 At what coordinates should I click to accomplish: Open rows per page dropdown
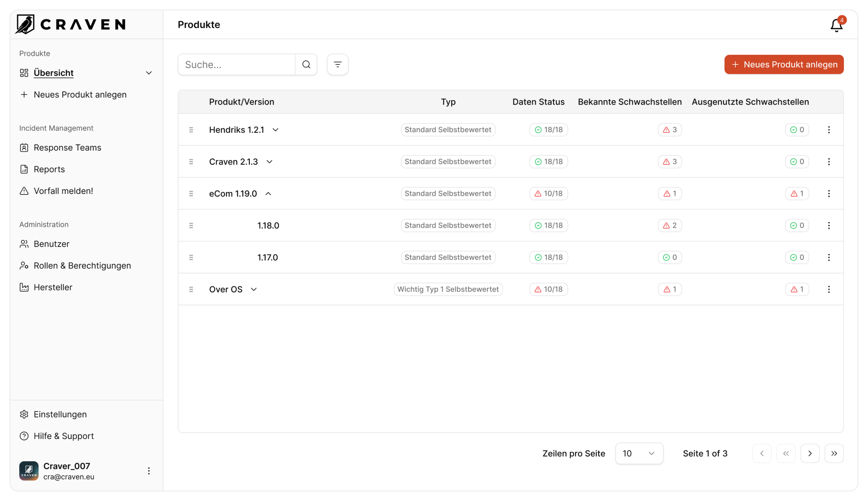[639, 454]
